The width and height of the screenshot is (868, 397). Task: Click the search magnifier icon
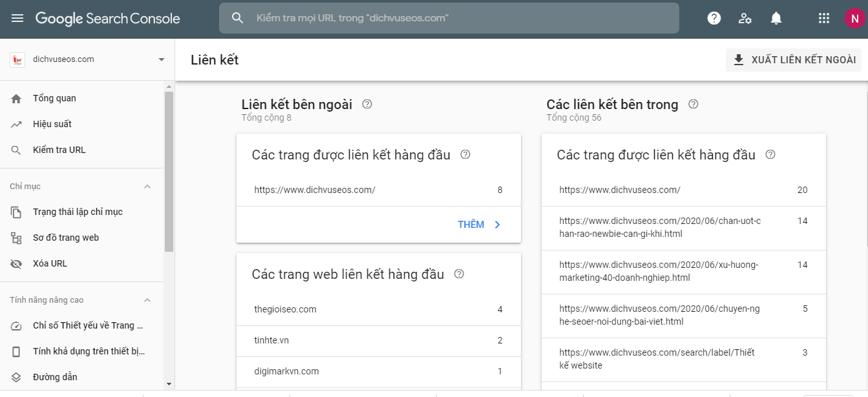tap(237, 18)
